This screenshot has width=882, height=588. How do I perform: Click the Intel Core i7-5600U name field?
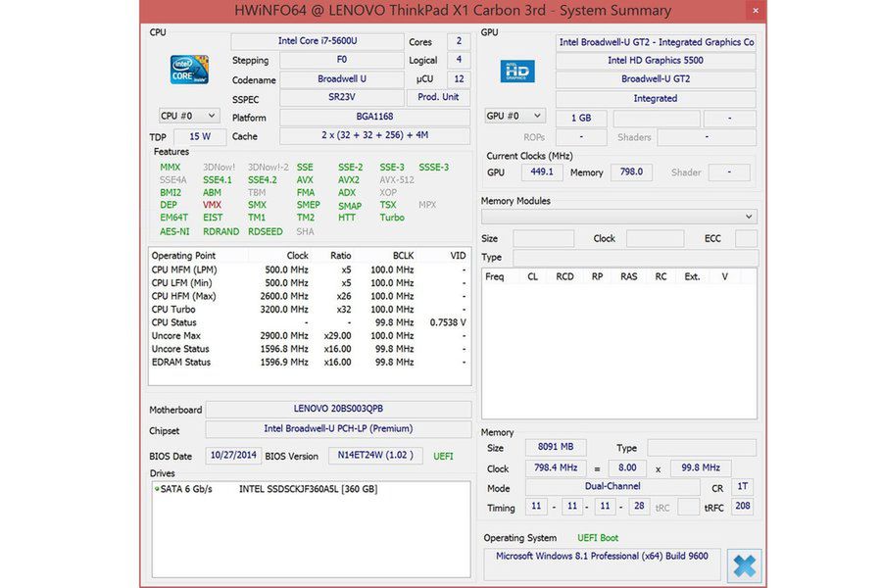[x=318, y=41]
